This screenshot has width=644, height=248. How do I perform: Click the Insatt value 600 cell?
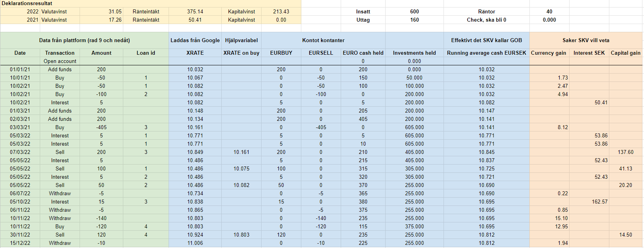(414, 11)
